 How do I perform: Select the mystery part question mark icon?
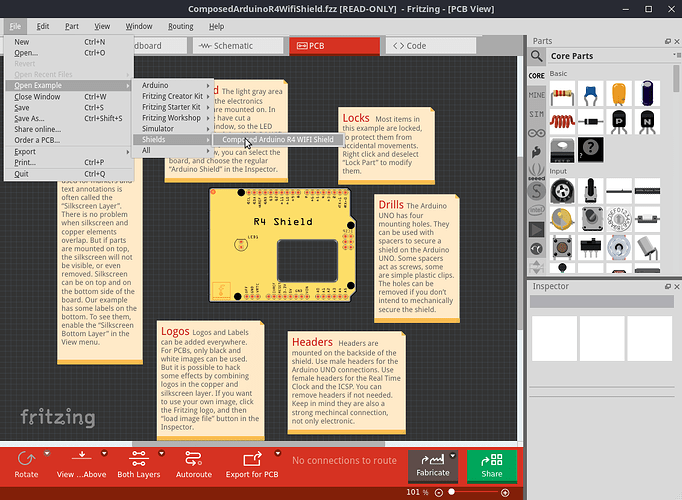[x=591, y=150]
